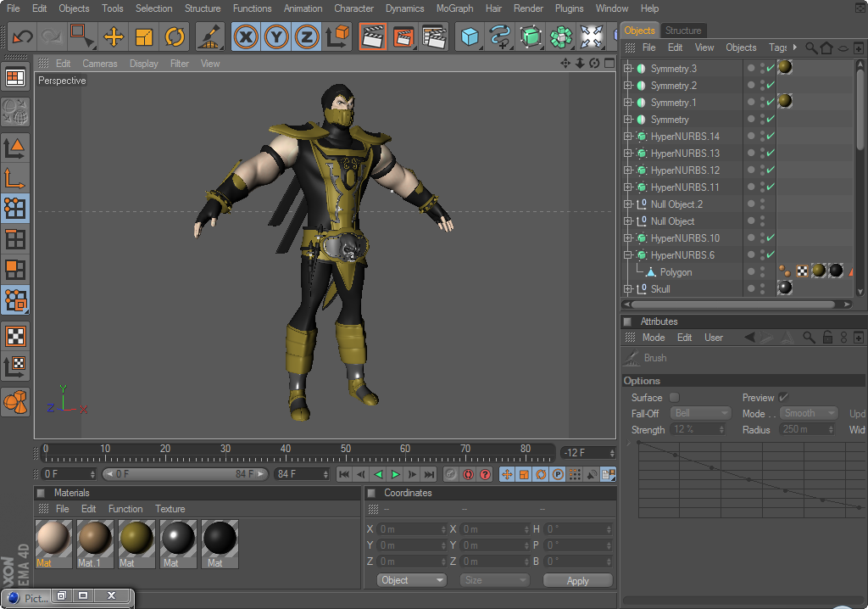
Task: Click the coordinate system icon
Action: click(x=337, y=37)
